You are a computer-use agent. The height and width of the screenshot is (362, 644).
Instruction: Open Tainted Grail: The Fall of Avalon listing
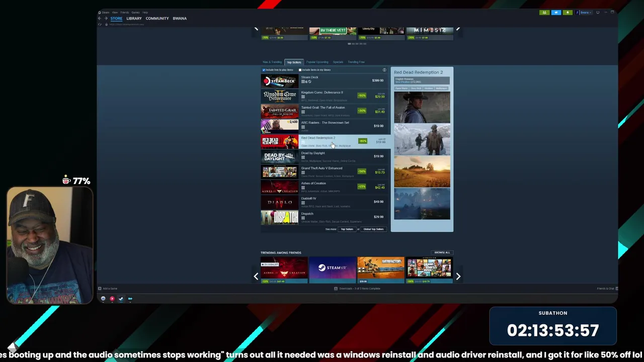pyautogui.click(x=324, y=111)
